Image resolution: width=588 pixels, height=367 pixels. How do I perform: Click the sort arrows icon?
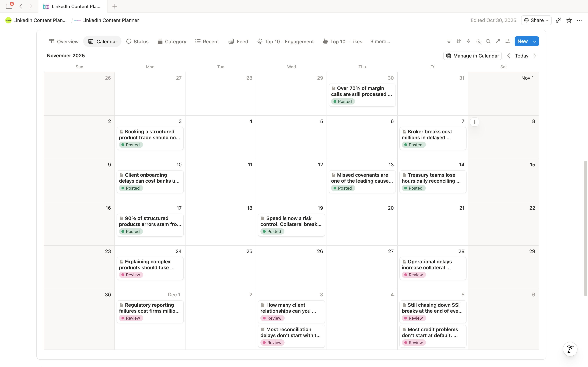(x=458, y=42)
